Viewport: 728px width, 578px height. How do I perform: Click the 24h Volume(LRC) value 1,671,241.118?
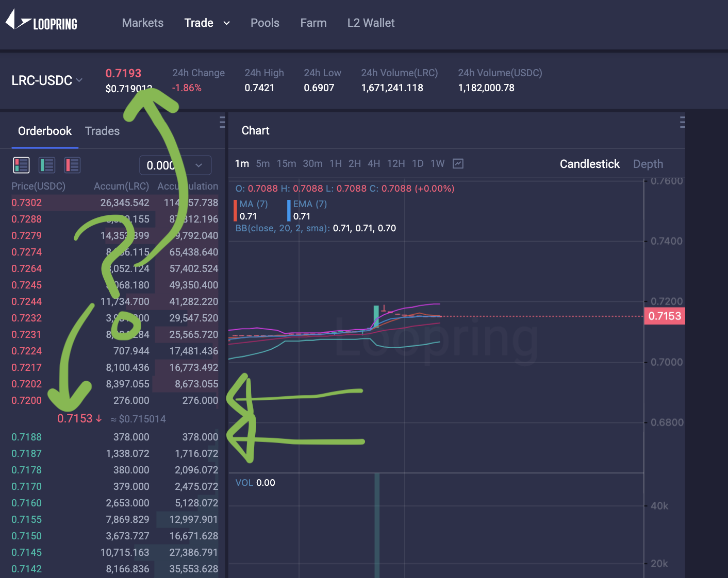pyautogui.click(x=392, y=88)
